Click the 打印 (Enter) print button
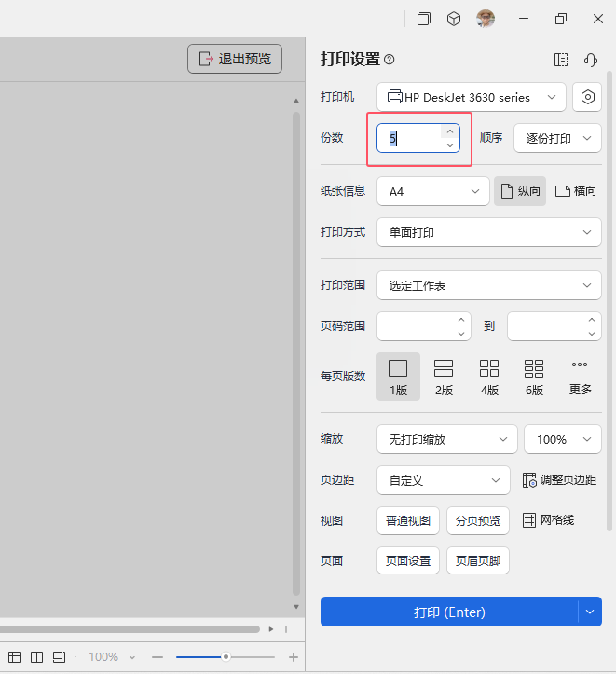 pos(449,612)
